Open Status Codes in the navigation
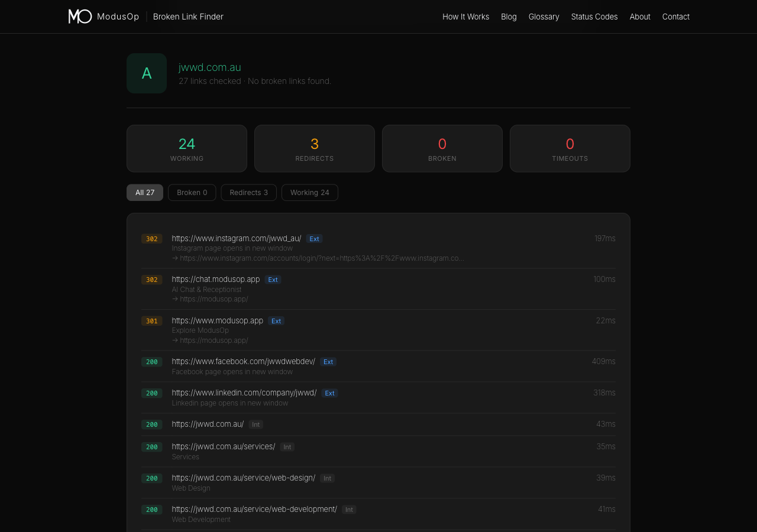Image resolution: width=757 pixels, height=532 pixels. tap(594, 17)
